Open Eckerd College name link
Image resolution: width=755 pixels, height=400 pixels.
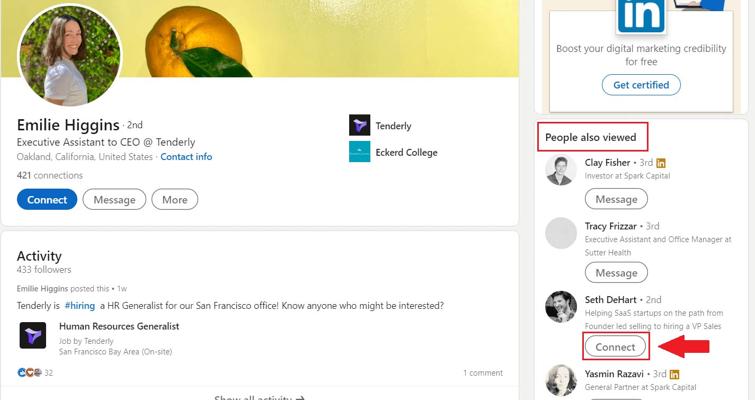(x=406, y=152)
